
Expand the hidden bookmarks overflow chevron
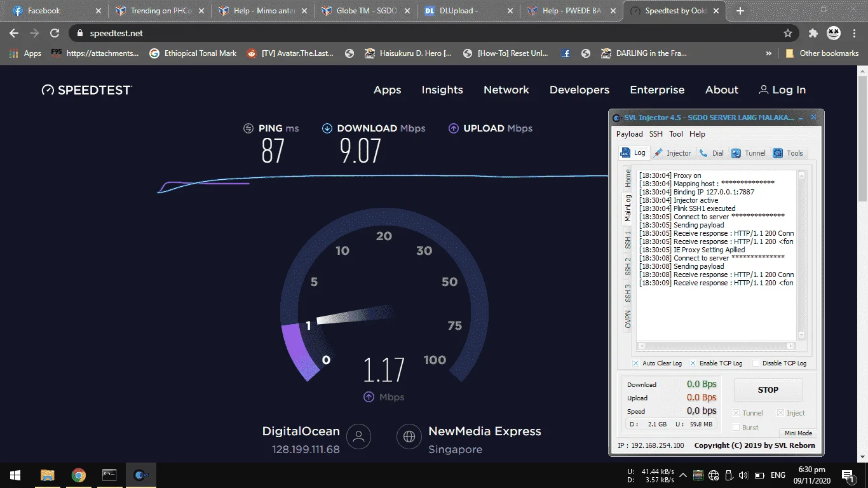point(769,53)
